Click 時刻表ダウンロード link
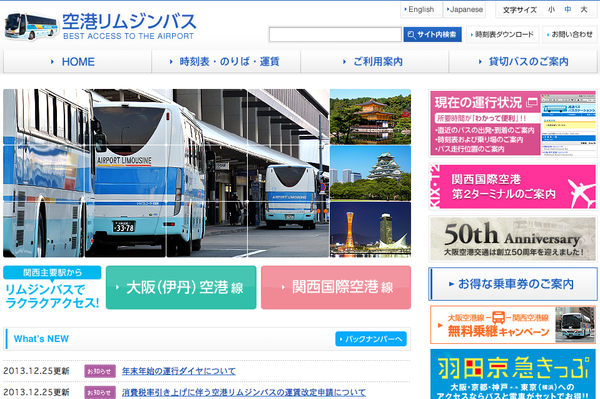The height and width of the screenshot is (399, 600). point(503,34)
